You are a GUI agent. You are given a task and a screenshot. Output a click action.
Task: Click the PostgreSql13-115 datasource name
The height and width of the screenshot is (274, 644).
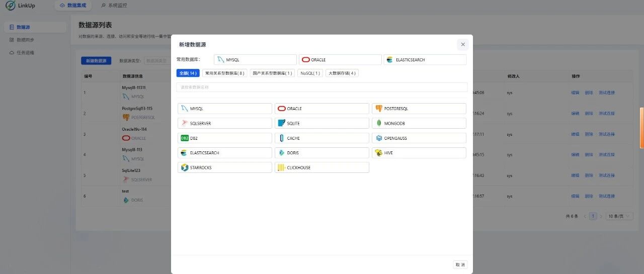tap(137, 108)
